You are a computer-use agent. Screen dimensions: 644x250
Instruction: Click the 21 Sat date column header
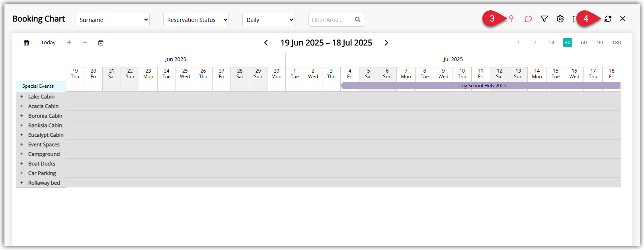point(111,74)
